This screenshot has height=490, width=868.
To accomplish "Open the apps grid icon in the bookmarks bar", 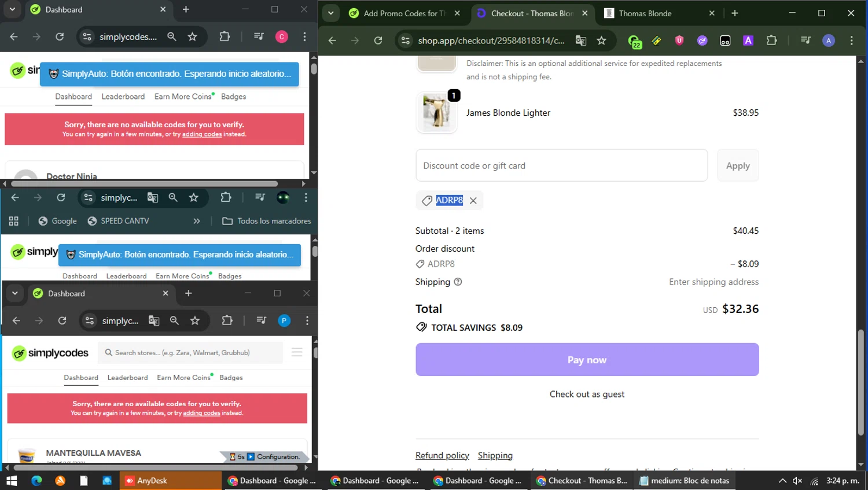I will coord(14,221).
